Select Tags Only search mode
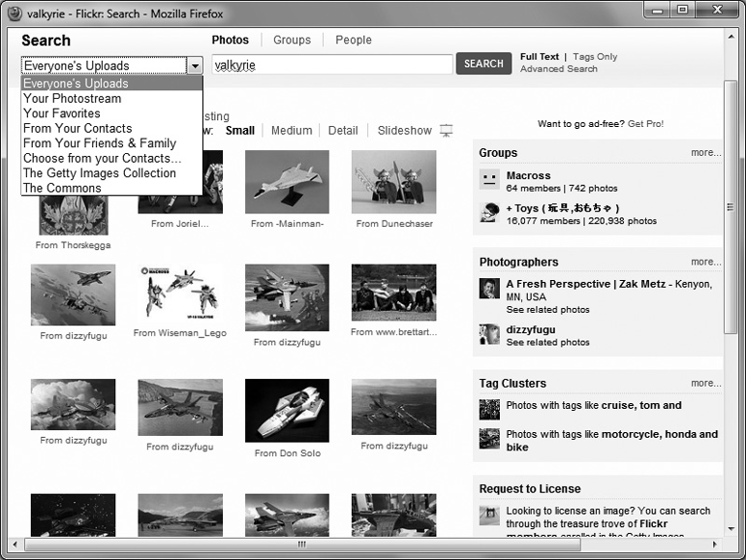This screenshot has height=560, width=746. coord(595,57)
